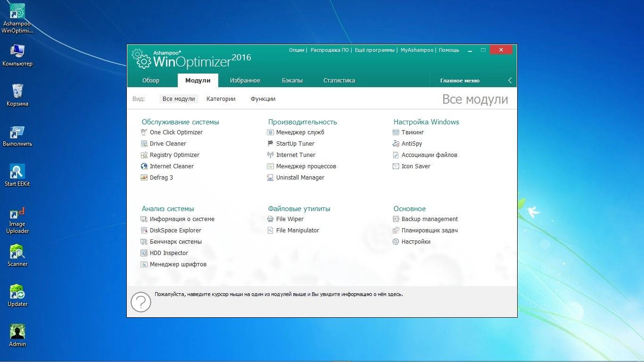
Task: Click the Планировщик задач icon
Action: (396, 230)
